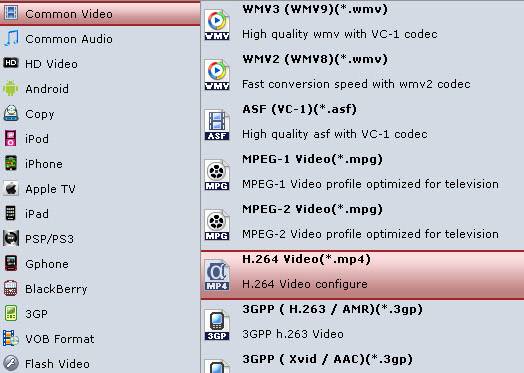Open the VOB Format category
The height and width of the screenshot is (373, 524).
tap(60, 339)
